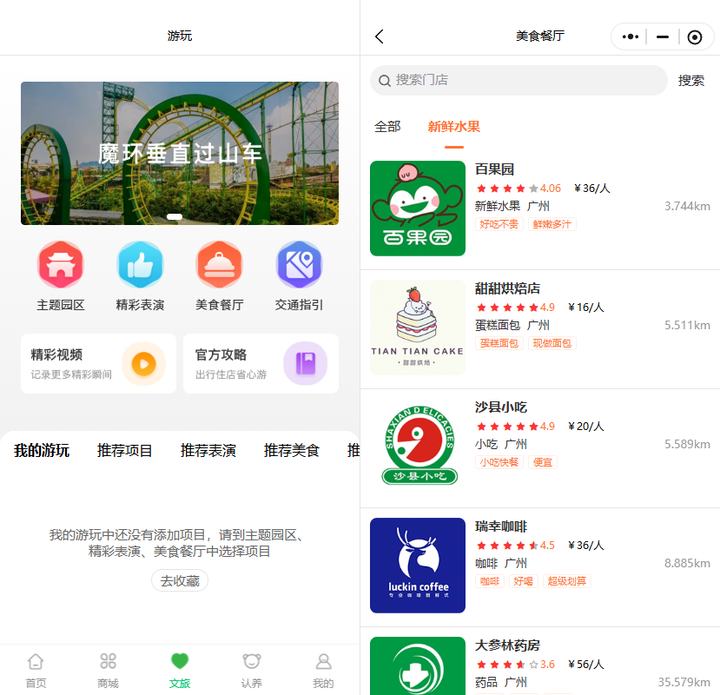Screen dimensions: 720x695
Task: Select 新鲜水果 category tab
Action: (454, 126)
